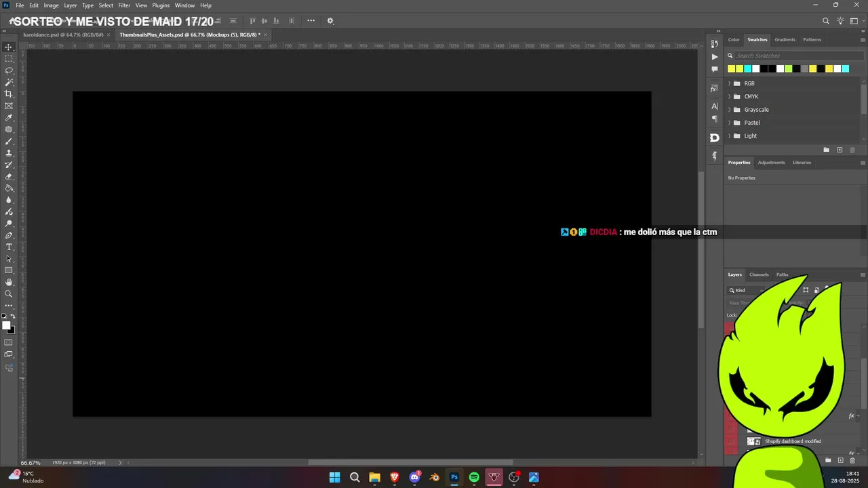Screen dimensions: 868x488
Task: Open the Paragraph panel icon
Action: coord(714,119)
